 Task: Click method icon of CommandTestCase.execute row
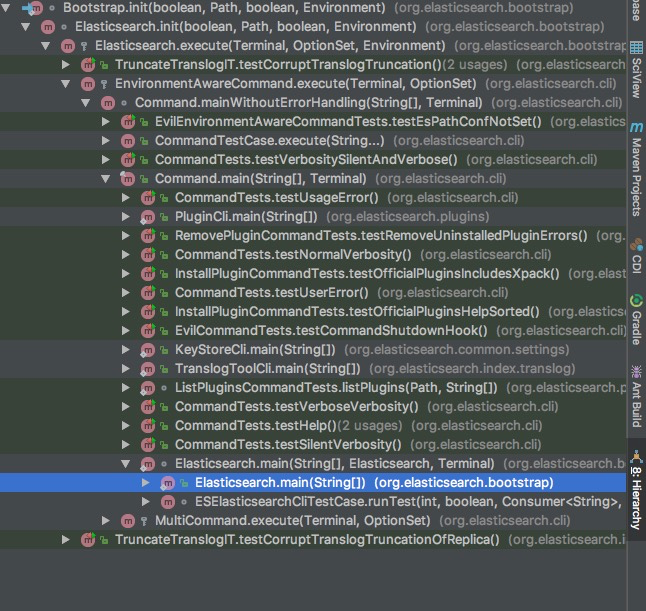128,140
